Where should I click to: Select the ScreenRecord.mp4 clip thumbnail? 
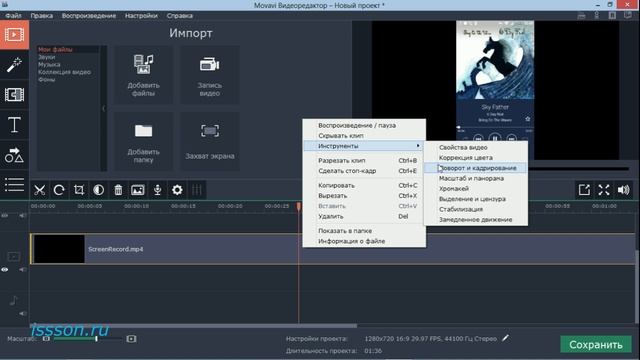(60, 249)
